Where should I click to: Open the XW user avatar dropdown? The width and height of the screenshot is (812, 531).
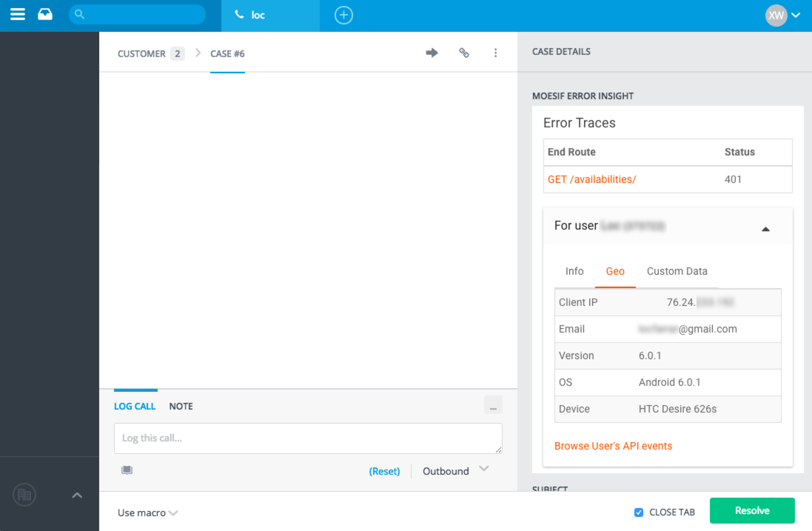click(x=782, y=15)
